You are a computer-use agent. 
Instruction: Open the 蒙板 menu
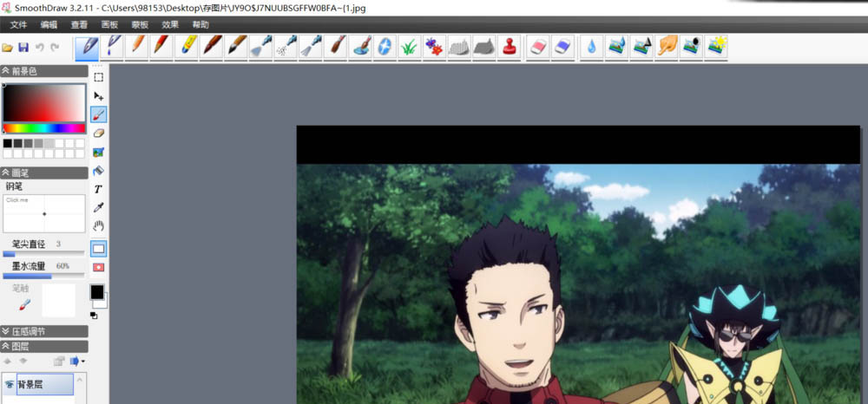coord(140,24)
